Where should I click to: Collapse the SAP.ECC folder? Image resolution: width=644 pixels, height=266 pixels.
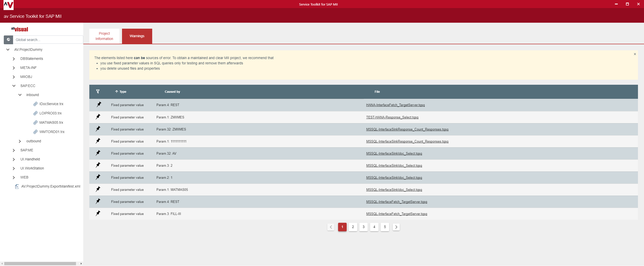[x=14, y=86]
